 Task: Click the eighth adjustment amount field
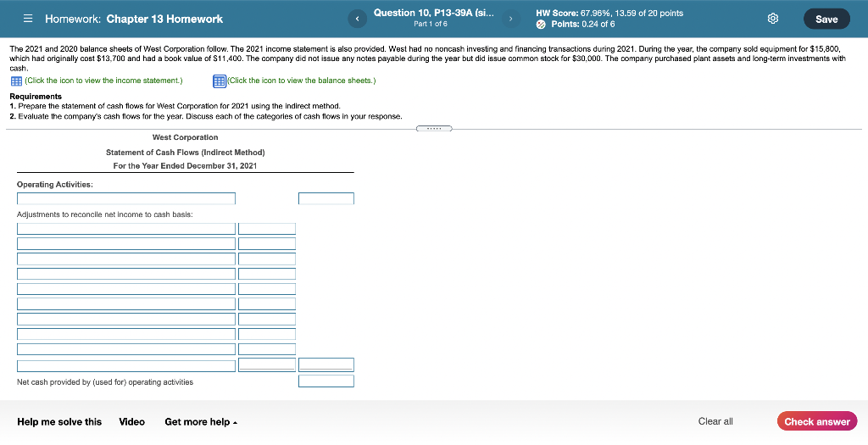(x=267, y=334)
